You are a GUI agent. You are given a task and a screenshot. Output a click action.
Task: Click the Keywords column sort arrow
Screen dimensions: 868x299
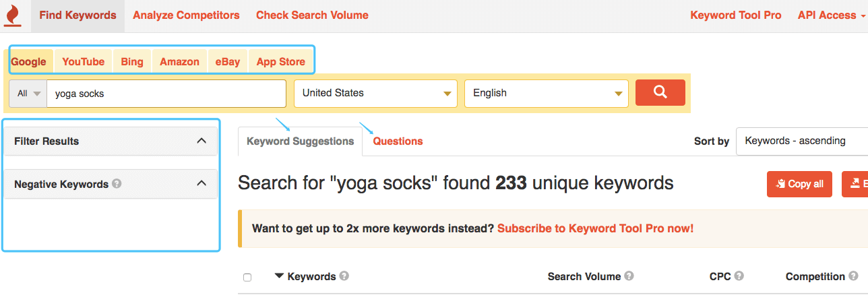(x=279, y=276)
